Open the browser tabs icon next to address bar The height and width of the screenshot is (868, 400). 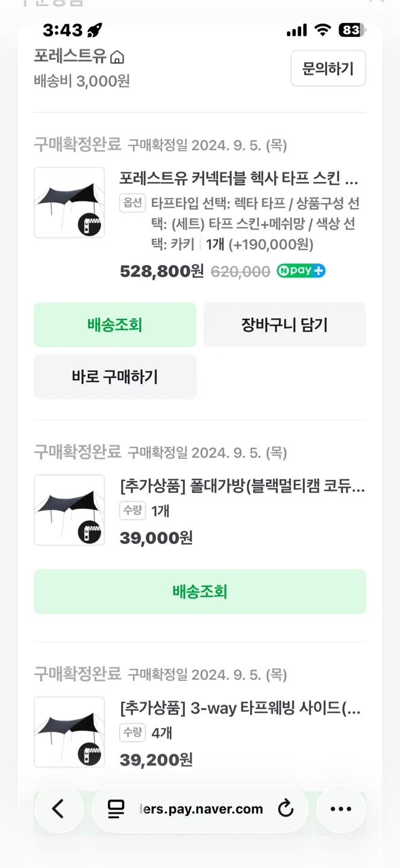pyautogui.click(x=114, y=809)
